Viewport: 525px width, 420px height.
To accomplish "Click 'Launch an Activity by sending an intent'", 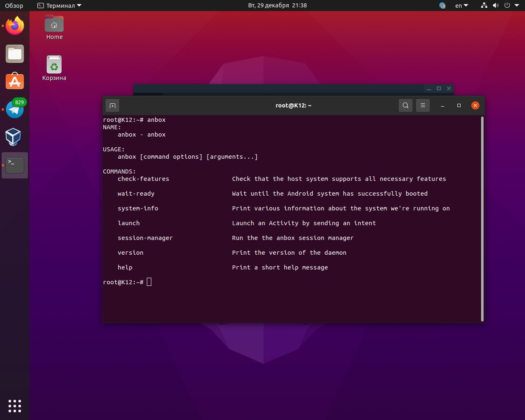I will (x=304, y=223).
